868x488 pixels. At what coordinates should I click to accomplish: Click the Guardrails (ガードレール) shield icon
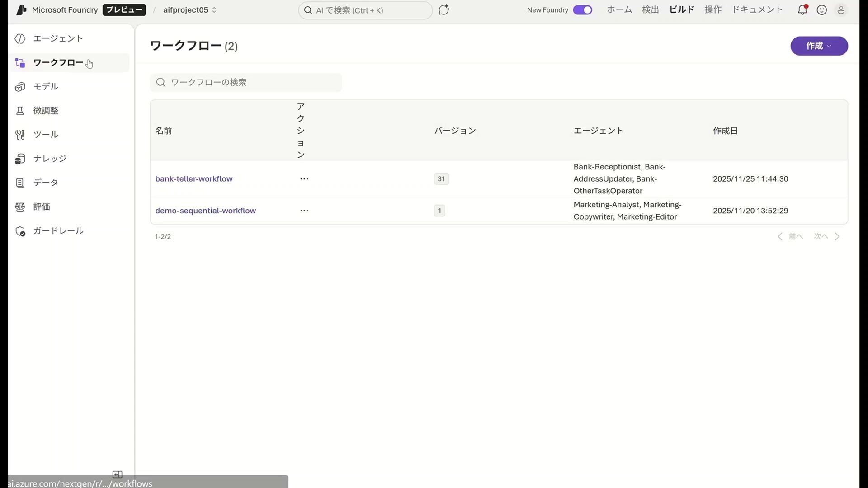(20, 231)
